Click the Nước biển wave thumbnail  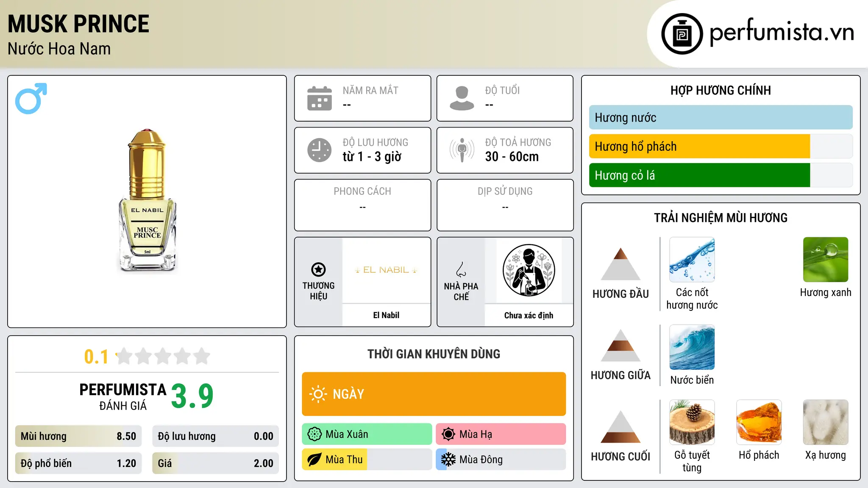[x=692, y=347]
